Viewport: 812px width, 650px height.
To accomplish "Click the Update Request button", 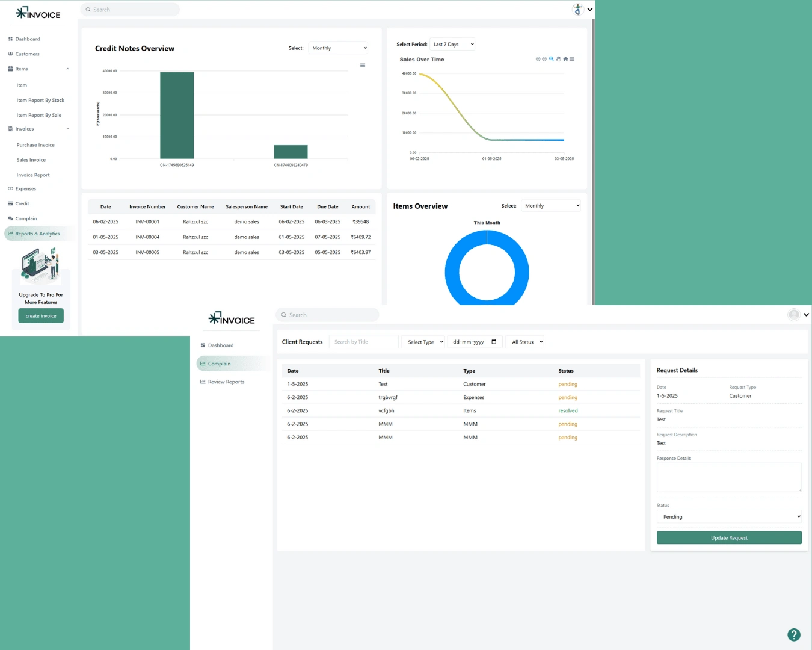I will coord(729,538).
